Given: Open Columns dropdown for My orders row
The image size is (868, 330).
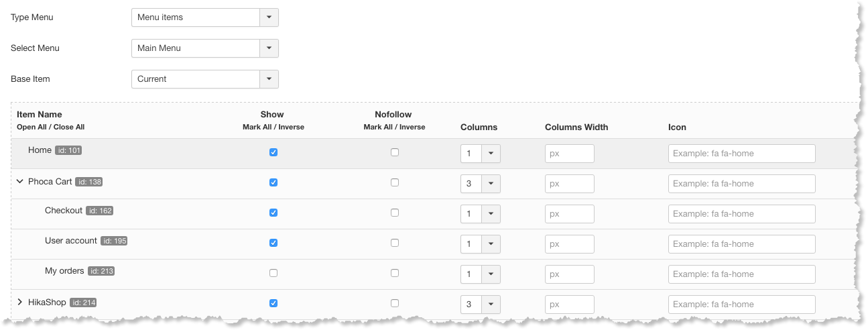Looking at the screenshot, I should [491, 274].
